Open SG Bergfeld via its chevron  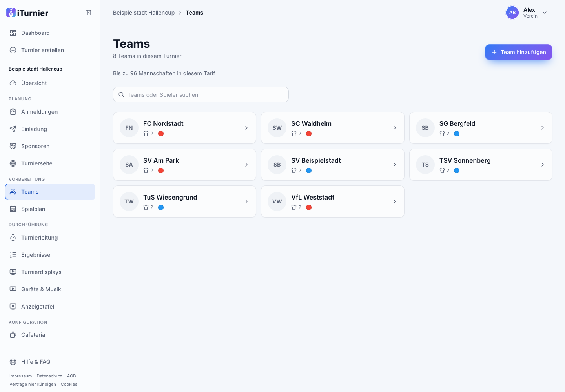543,128
